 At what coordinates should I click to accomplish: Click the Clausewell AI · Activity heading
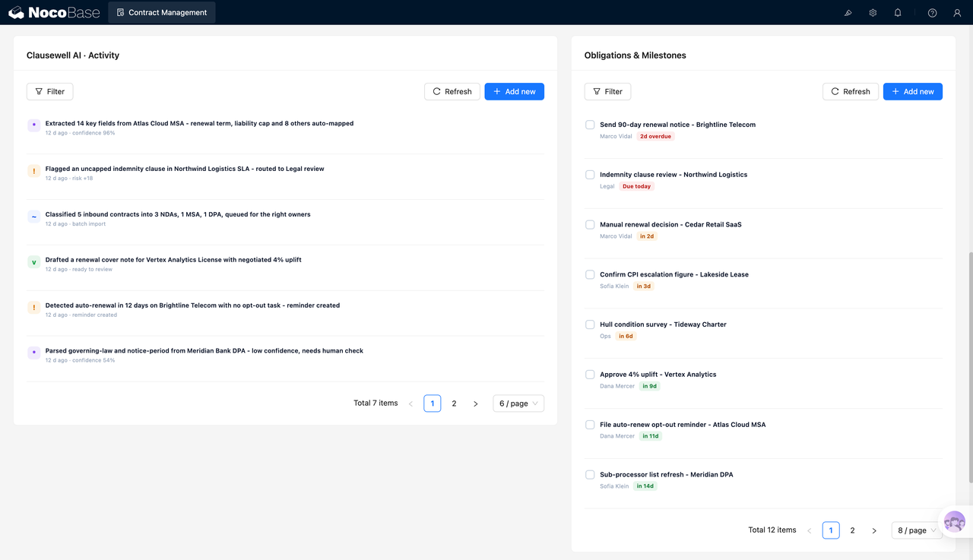[73, 55]
